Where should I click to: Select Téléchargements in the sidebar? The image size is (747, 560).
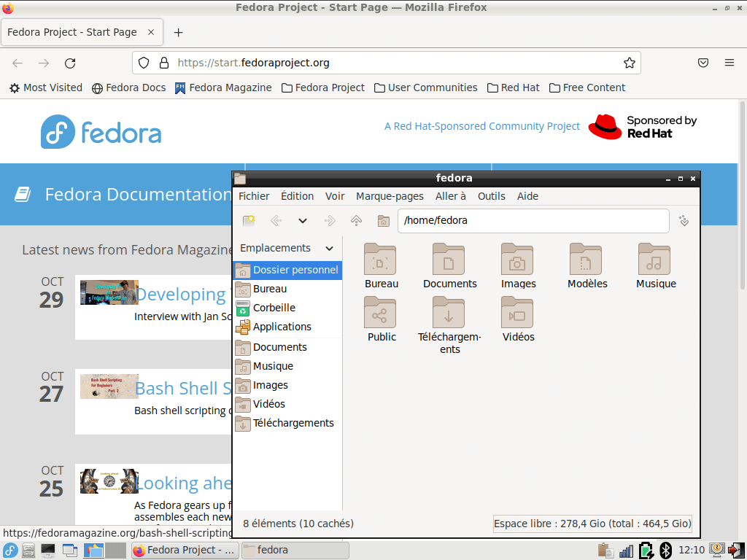(287, 424)
